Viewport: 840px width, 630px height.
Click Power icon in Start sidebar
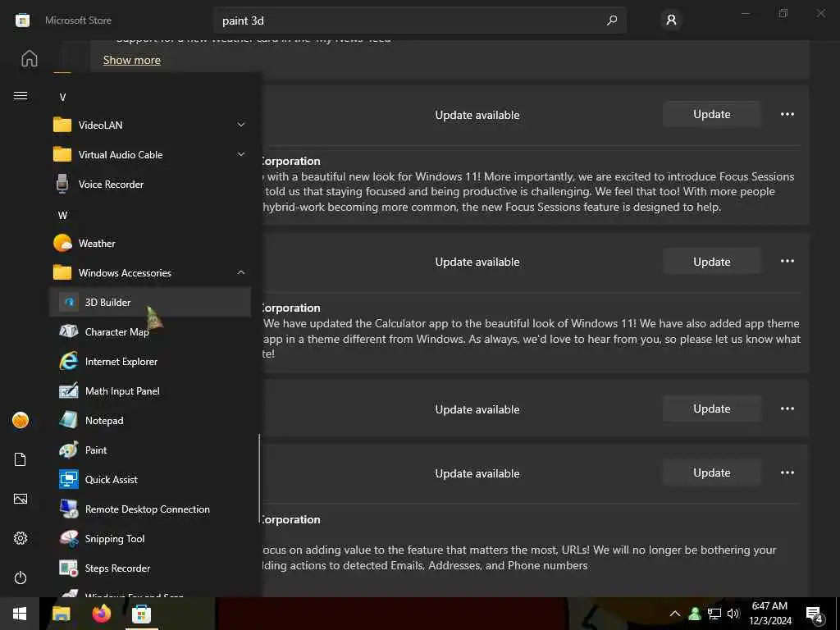click(21, 577)
